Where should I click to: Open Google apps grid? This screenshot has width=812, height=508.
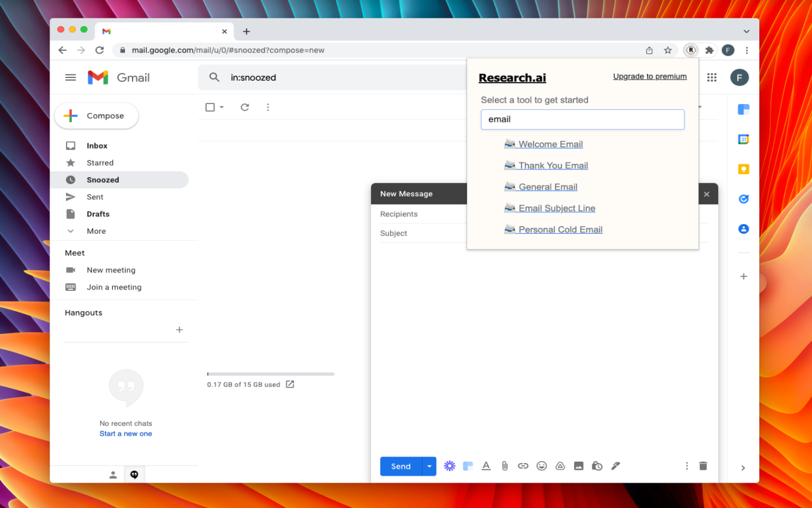click(712, 77)
